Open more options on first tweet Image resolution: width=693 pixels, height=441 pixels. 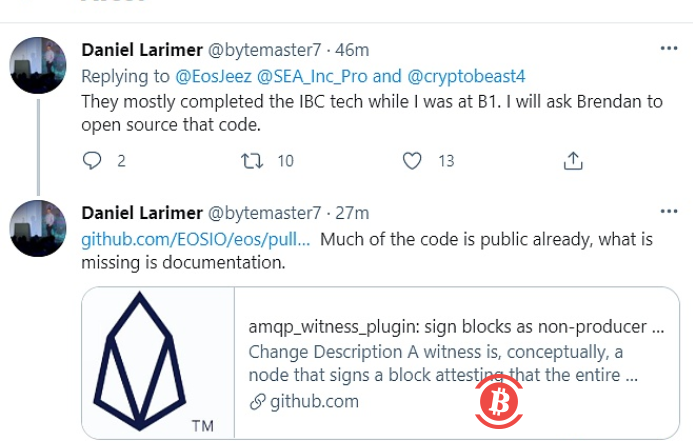[668, 48]
